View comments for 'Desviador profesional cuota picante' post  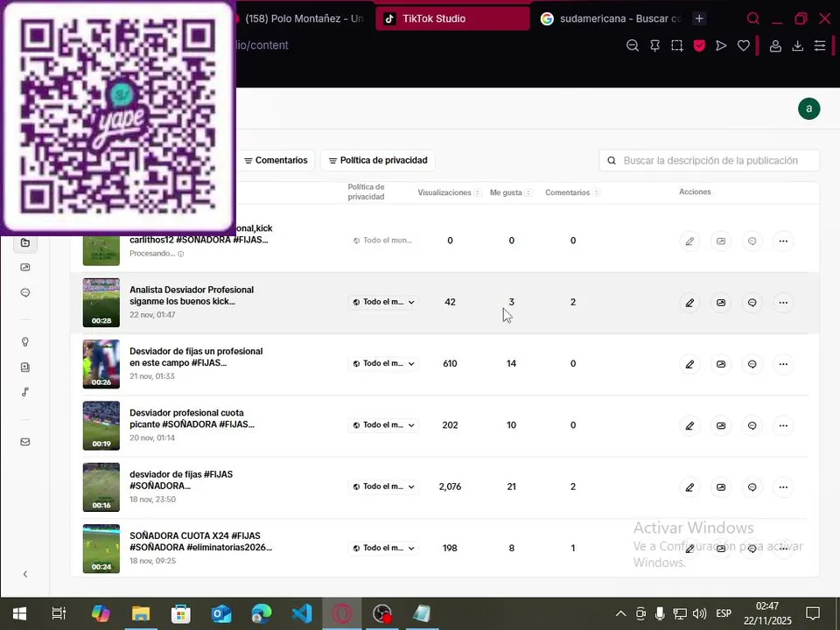coord(752,426)
